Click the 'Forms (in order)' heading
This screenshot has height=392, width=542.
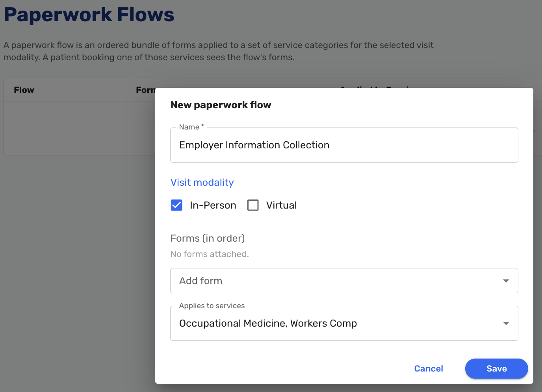pyautogui.click(x=208, y=238)
